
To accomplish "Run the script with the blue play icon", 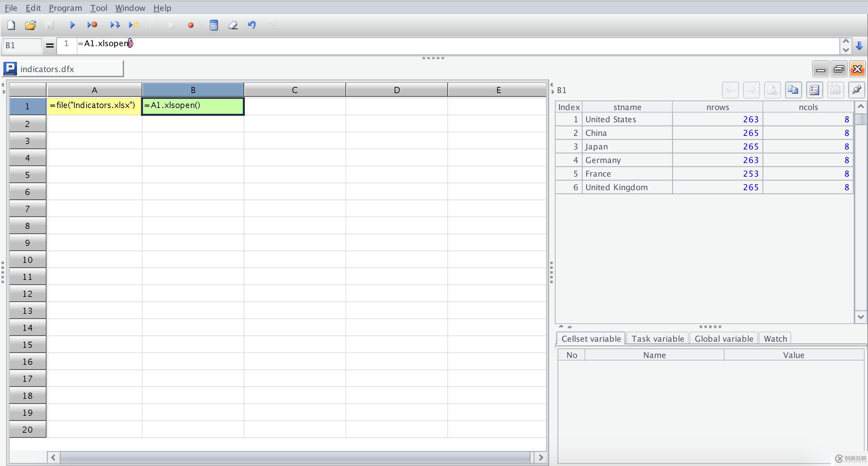I will tap(72, 25).
